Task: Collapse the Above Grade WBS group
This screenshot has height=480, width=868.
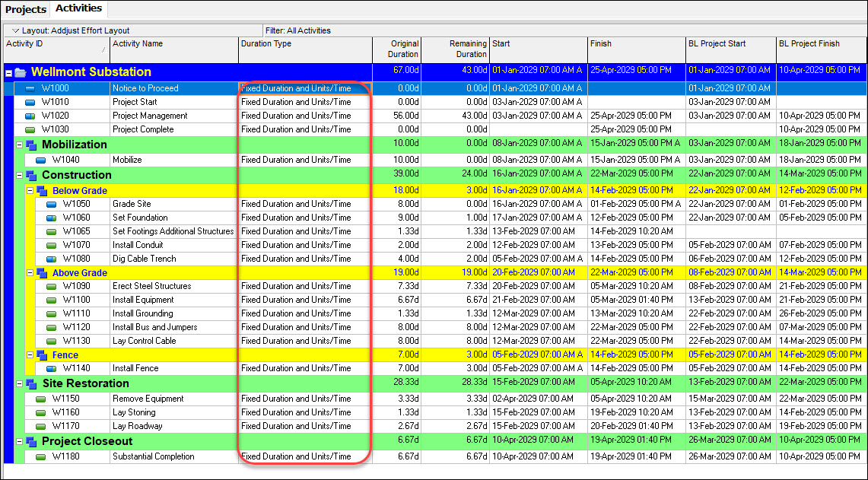Action: tap(30, 273)
